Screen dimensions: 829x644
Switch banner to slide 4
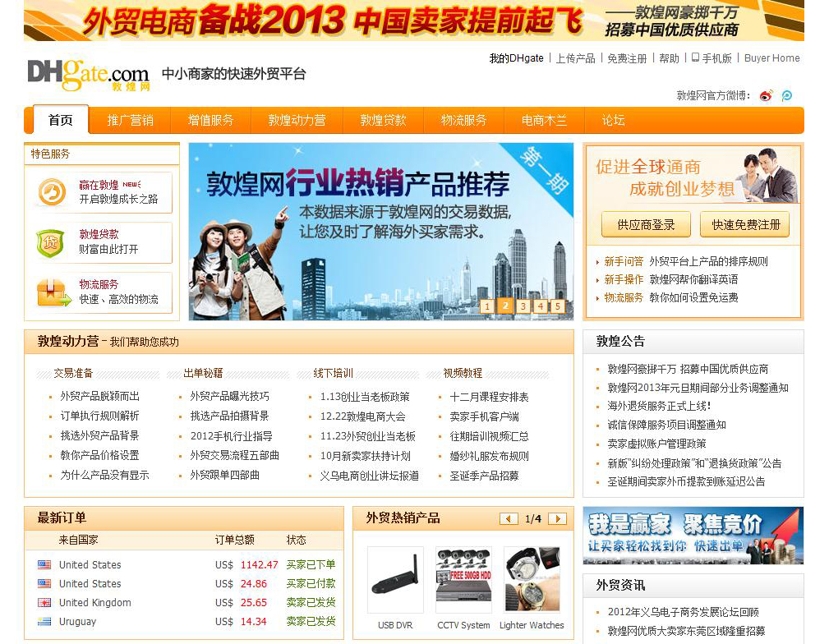pyautogui.click(x=541, y=306)
